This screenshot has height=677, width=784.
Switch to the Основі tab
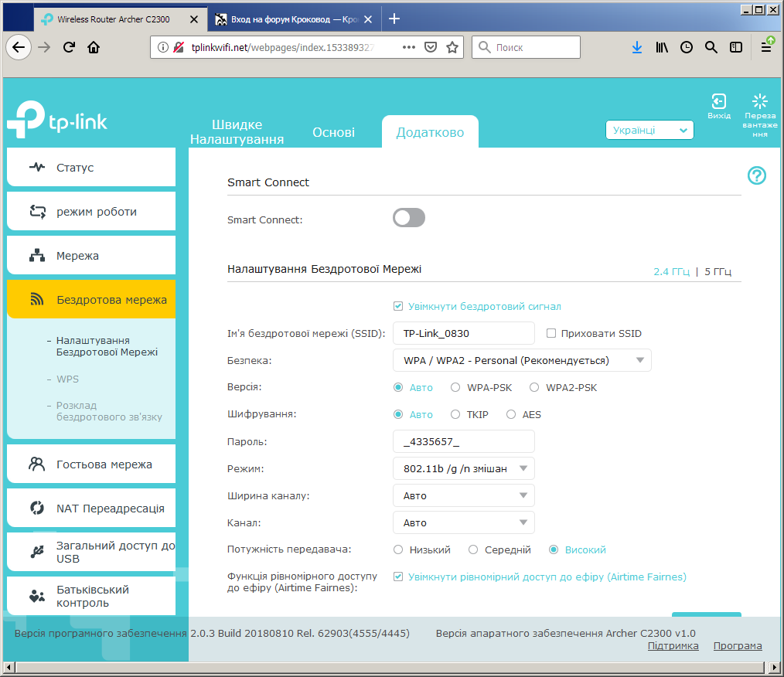pyautogui.click(x=333, y=132)
